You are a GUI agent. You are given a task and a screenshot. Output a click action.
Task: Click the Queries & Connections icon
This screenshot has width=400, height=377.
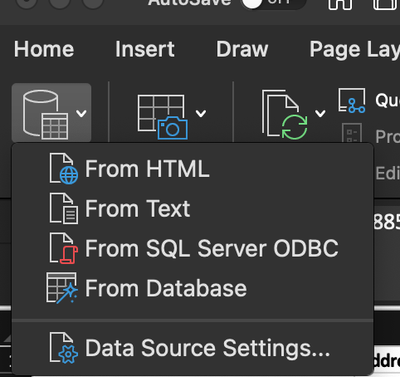352,100
